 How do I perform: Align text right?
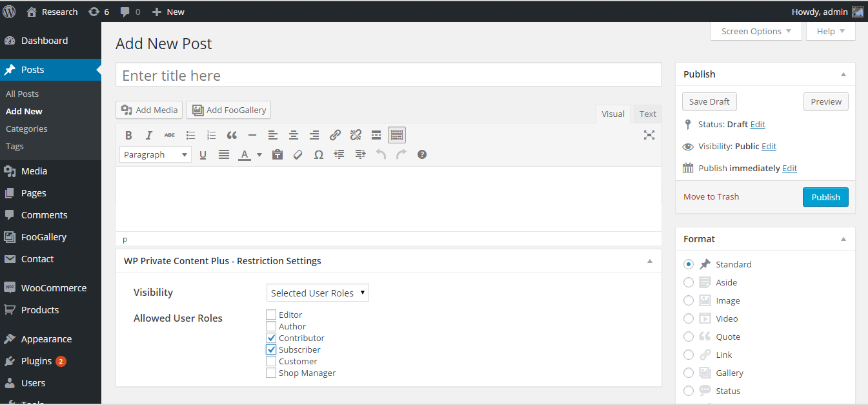tap(314, 135)
